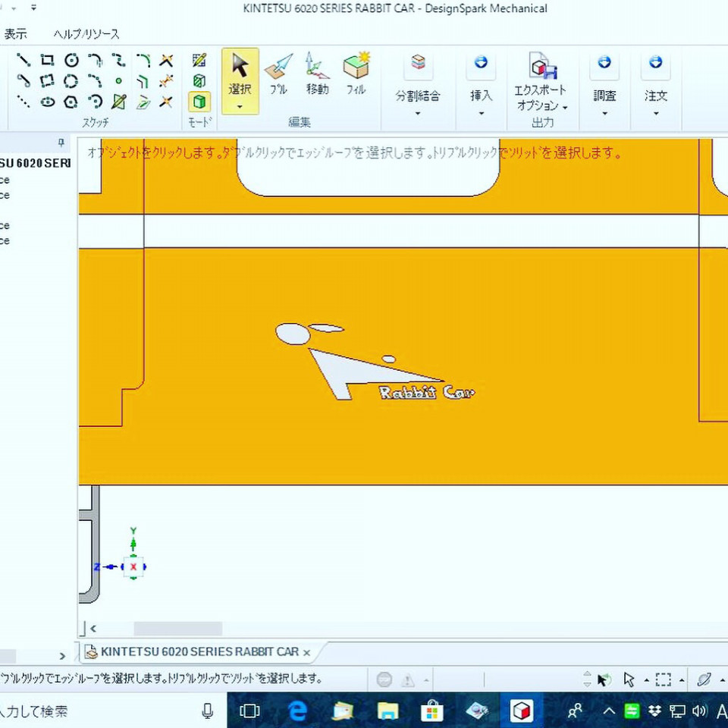Image resolution: width=728 pixels, height=728 pixels.
Task: Select the Project to Sketch tool
Action: coord(143,101)
